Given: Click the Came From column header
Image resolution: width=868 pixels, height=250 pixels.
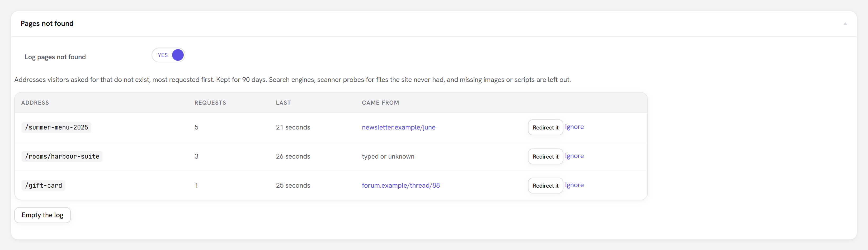Looking at the screenshot, I should (380, 103).
